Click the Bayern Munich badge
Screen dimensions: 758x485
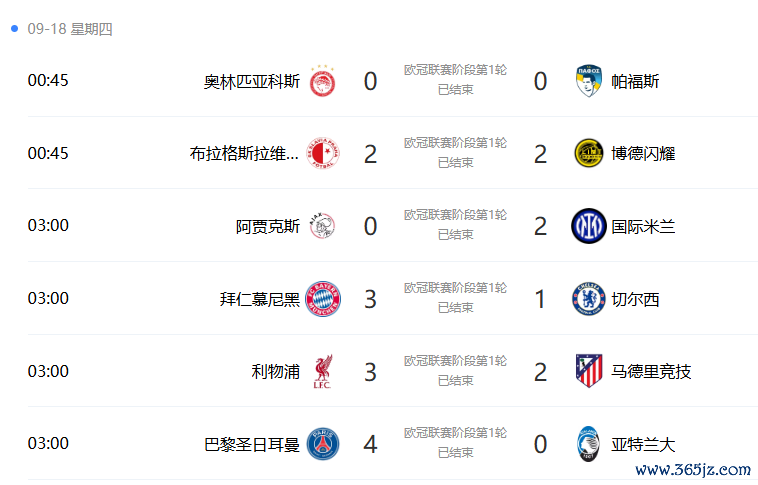pos(323,299)
